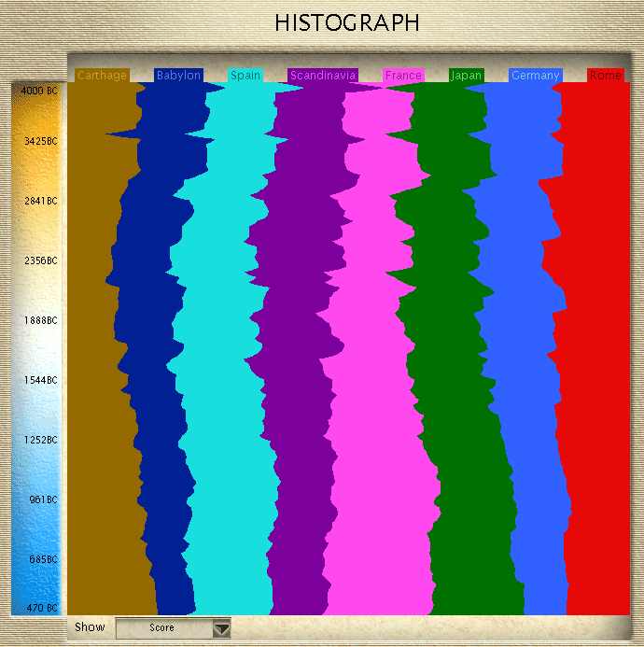This screenshot has height=647, width=644.
Task: Click the Show label text
Action: [90, 627]
